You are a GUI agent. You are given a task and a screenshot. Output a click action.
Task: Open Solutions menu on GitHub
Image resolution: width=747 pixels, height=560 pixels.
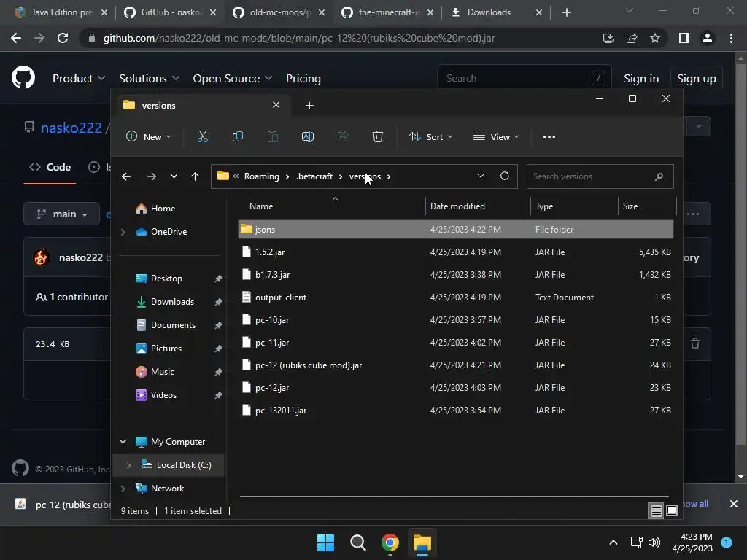click(x=149, y=79)
